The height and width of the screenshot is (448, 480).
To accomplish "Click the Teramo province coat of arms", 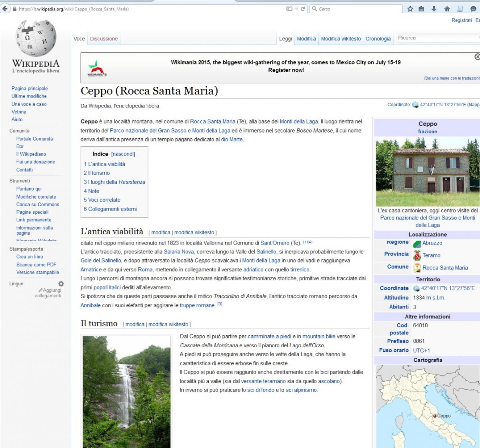I will 417,255.
